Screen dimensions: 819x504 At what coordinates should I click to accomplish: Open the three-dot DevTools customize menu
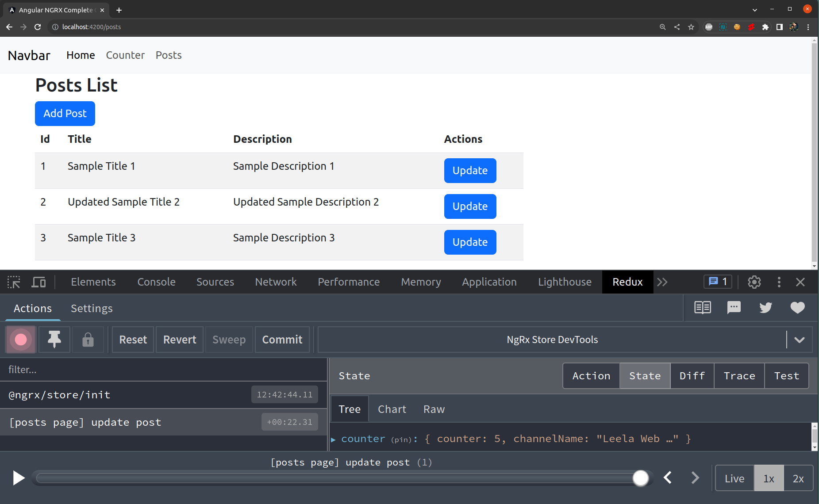click(x=779, y=282)
